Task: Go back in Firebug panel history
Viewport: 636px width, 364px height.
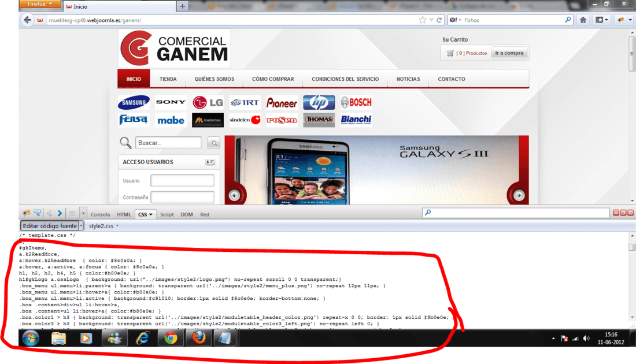Action: coord(50,213)
